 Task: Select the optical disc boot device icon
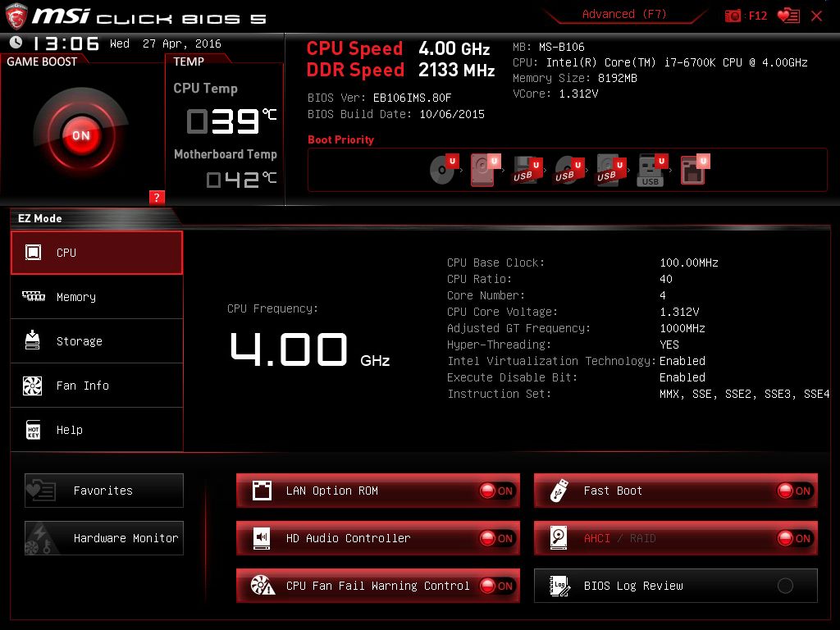(x=445, y=169)
